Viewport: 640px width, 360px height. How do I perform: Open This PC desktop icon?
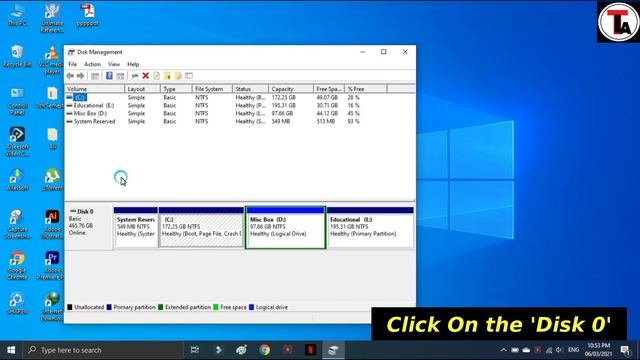[17, 16]
